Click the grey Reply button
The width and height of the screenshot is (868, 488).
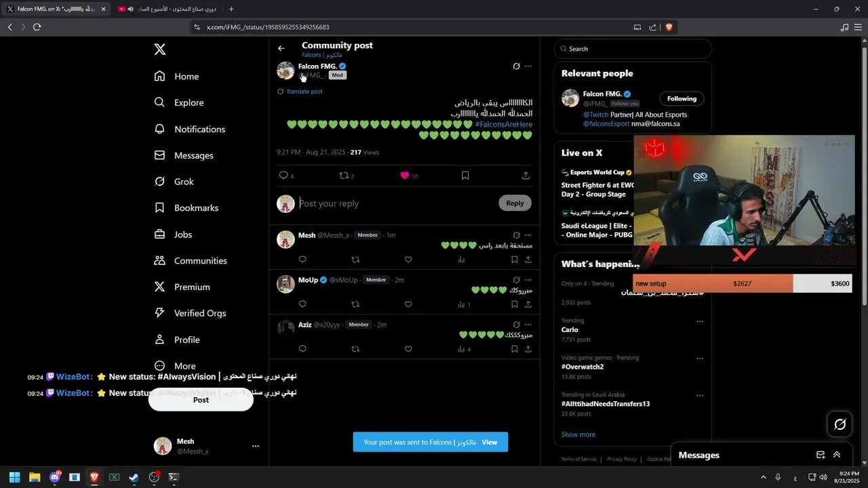click(515, 203)
